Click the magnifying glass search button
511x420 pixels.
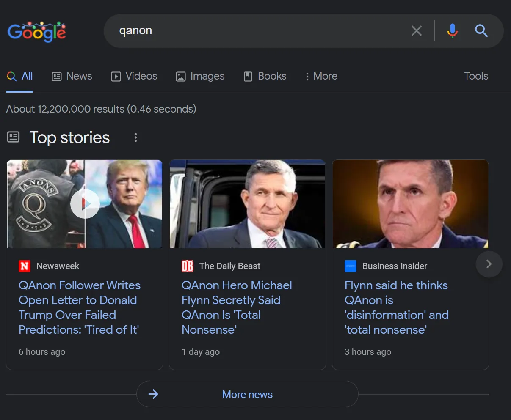pos(481,30)
